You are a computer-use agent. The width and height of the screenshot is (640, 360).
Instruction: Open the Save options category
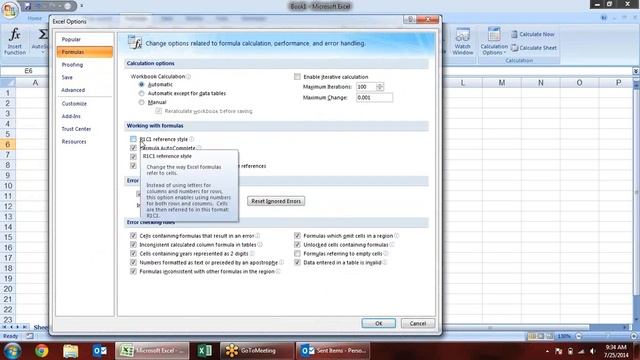point(84,78)
